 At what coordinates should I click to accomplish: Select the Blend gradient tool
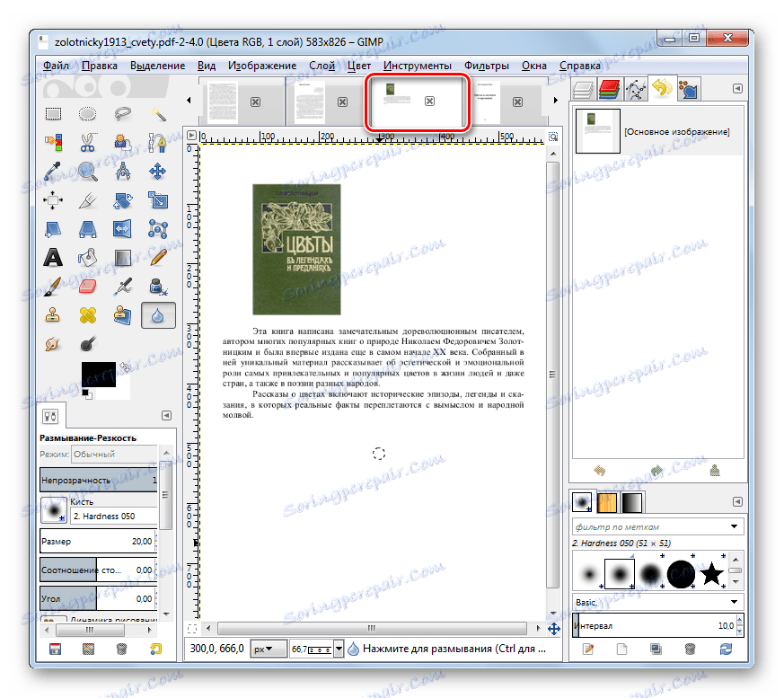[122, 258]
